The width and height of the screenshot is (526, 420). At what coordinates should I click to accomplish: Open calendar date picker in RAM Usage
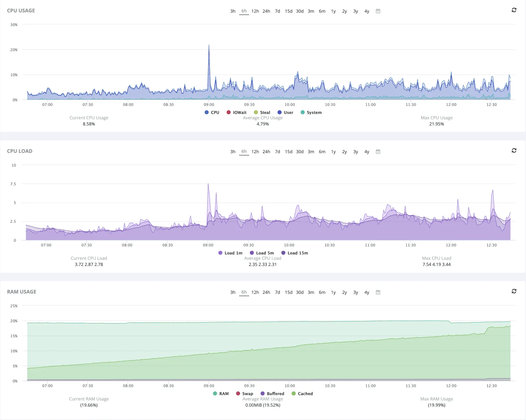click(378, 292)
